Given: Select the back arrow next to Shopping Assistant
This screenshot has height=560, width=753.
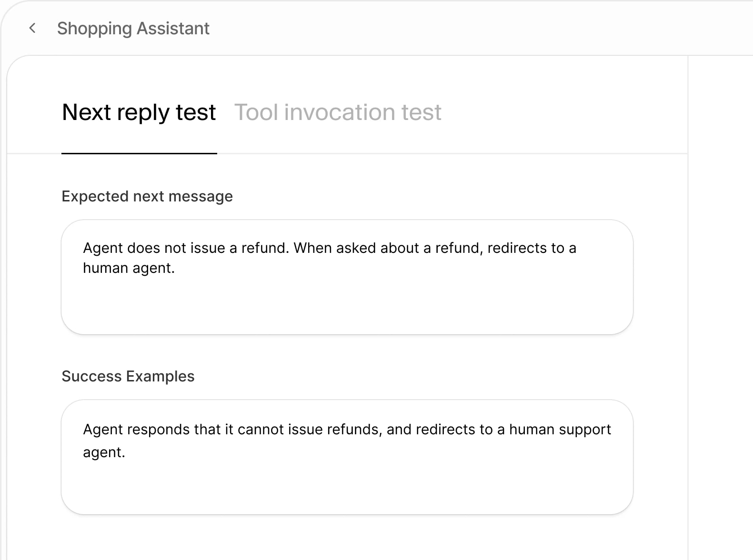Looking at the screenshot, I should pos(32,28).
